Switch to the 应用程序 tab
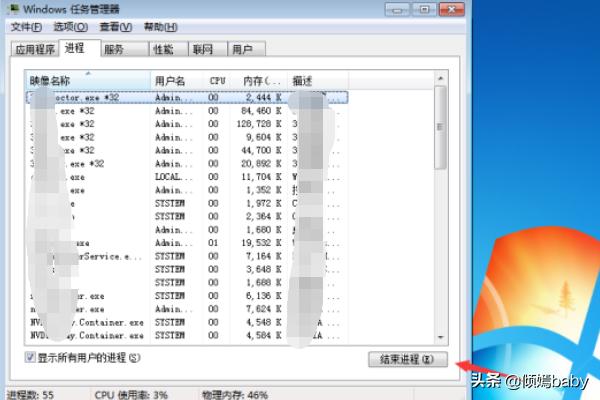The image size is (600, 400). [x=35, y=49]
